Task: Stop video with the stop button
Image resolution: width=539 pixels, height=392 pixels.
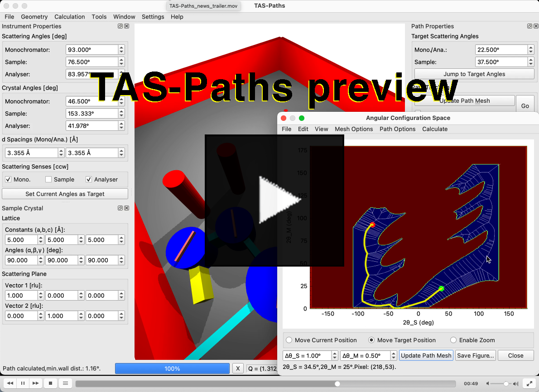Action: tap(51, 383)
